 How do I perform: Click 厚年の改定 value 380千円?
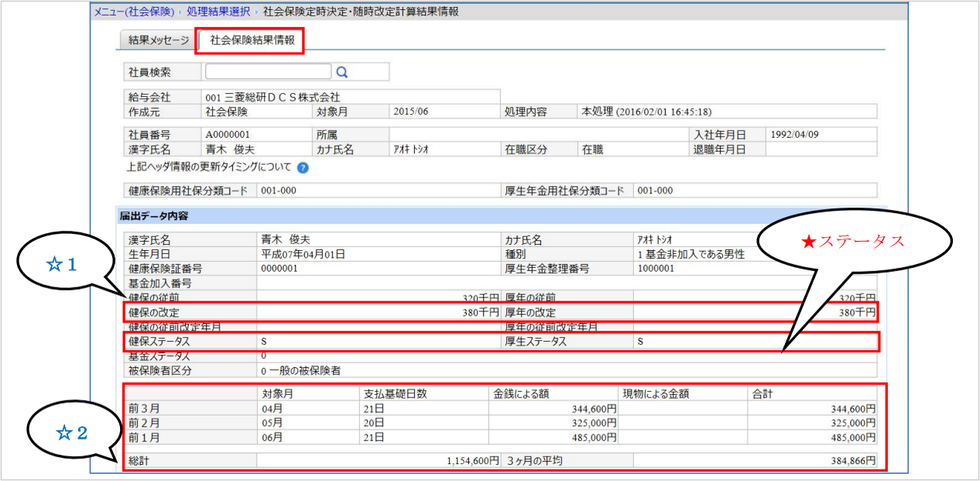[x=857, y=313]
